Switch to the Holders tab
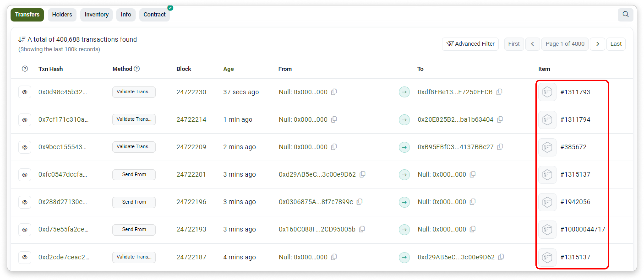644x280 pixels. [62, 14]
